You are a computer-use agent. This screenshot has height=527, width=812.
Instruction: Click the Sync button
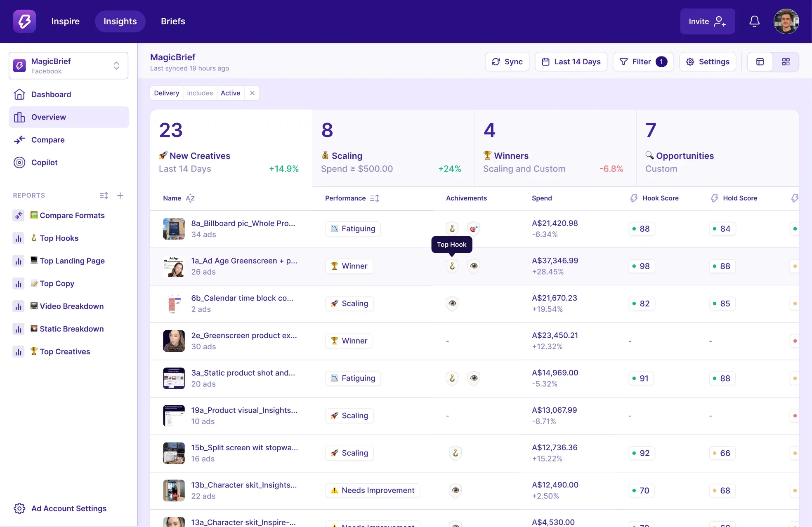point(507,62)
